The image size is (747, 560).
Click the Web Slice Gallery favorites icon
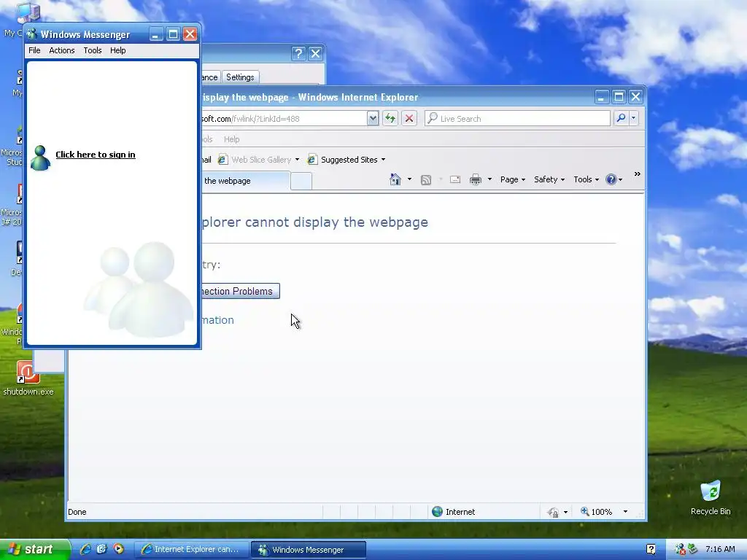point(222,160)
